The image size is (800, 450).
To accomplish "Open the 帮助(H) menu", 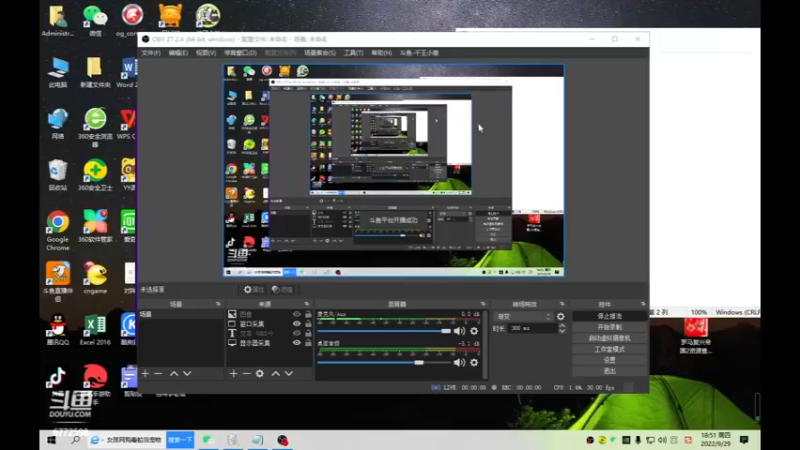I will tap(382, 53).
